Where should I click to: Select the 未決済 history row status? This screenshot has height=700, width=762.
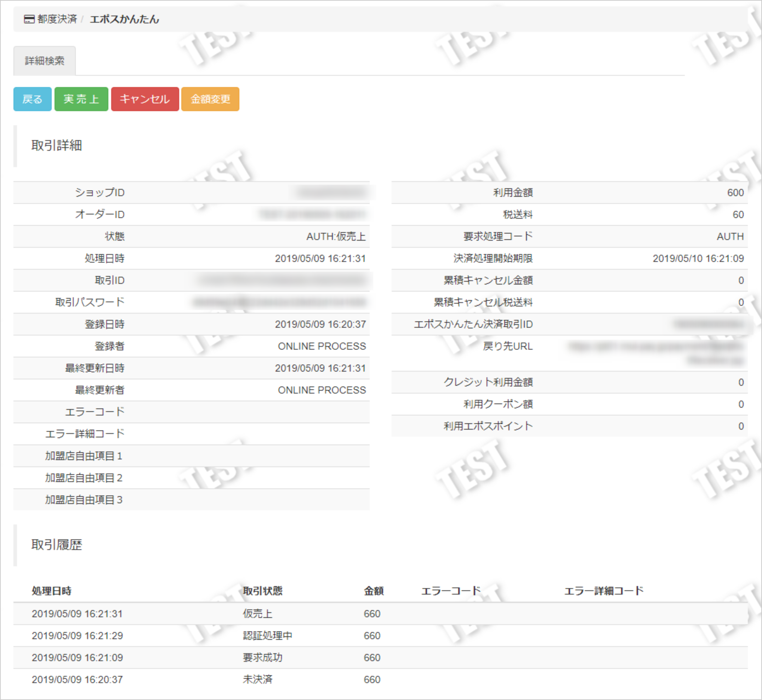[x=258, y=679]
